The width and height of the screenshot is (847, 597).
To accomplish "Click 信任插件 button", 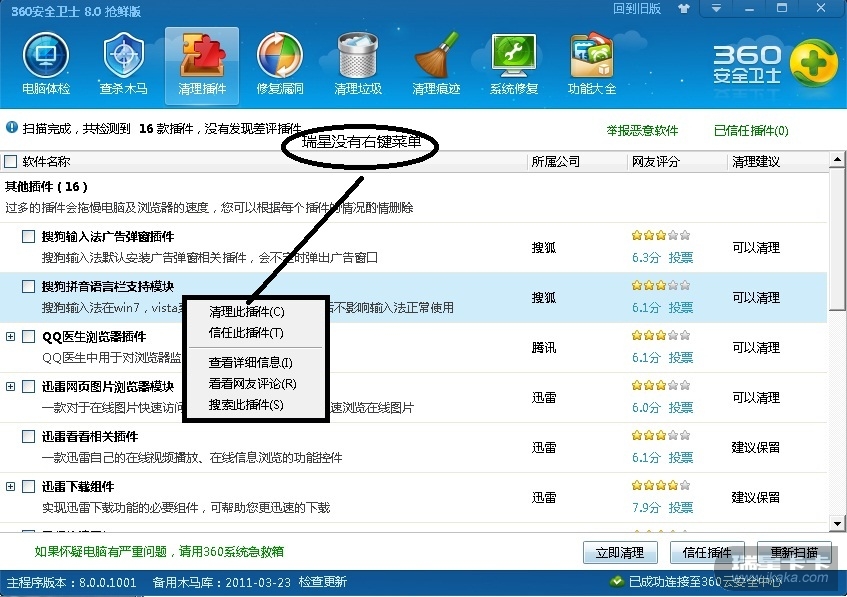I will pos(707,553).
